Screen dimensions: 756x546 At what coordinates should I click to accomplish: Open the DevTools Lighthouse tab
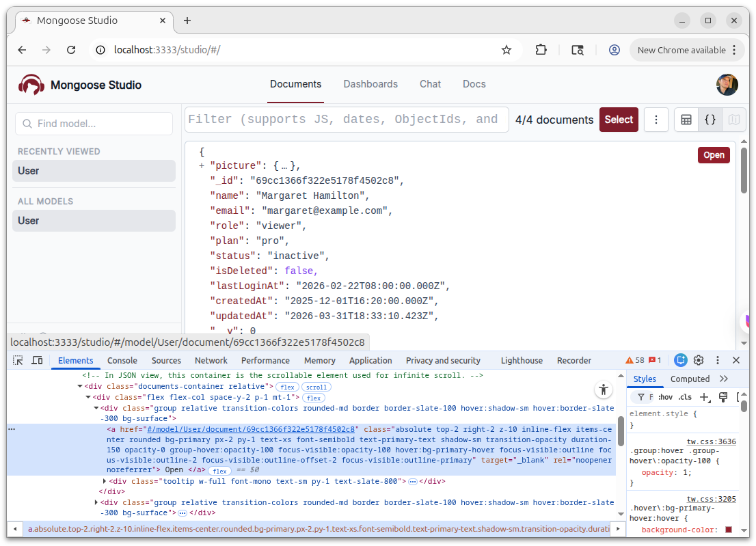pos(521,360)
